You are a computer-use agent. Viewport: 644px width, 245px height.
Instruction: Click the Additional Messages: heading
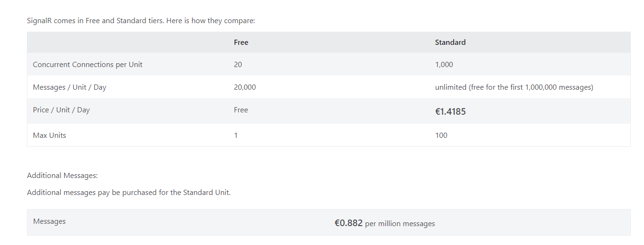(62, 176)
